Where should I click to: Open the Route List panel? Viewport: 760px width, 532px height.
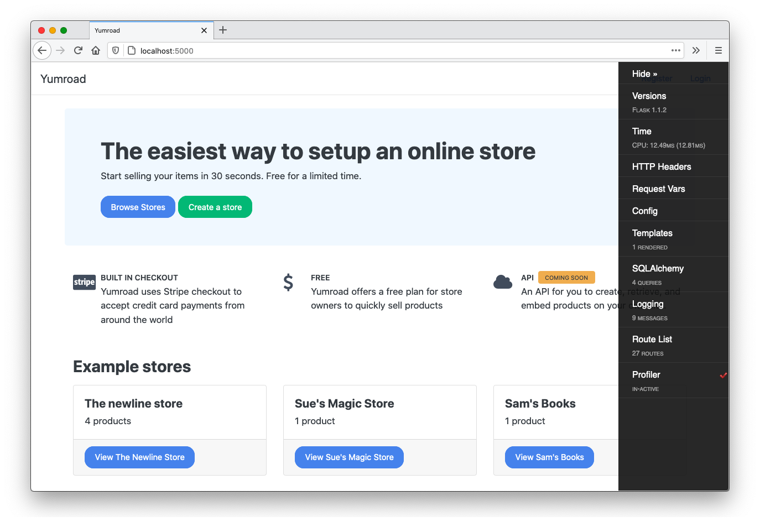(673, 345)
